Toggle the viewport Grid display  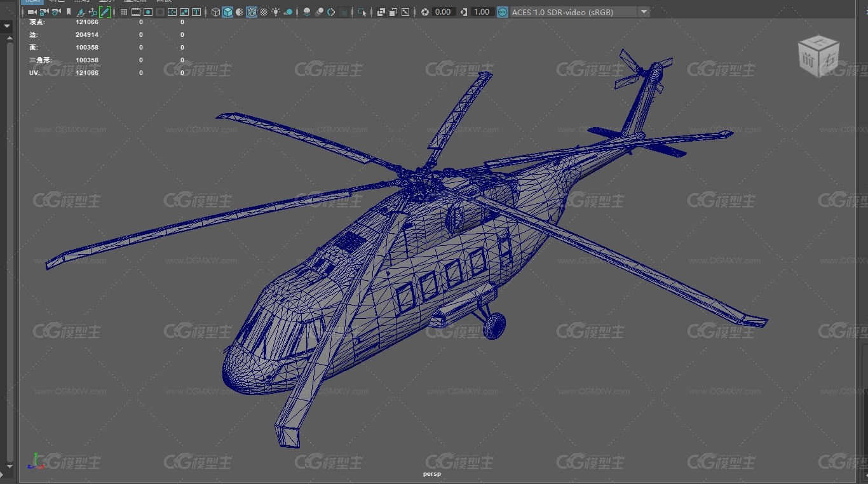click(x=124, y=12)
